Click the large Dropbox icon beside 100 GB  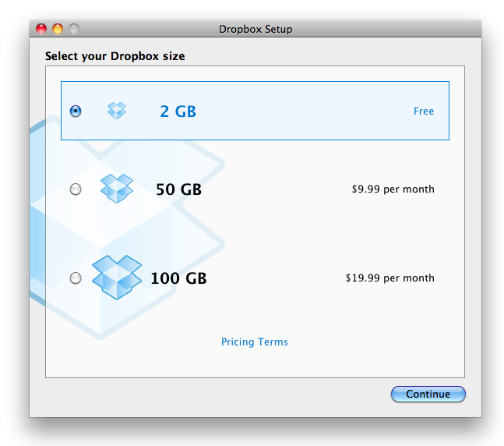point(117,278)
